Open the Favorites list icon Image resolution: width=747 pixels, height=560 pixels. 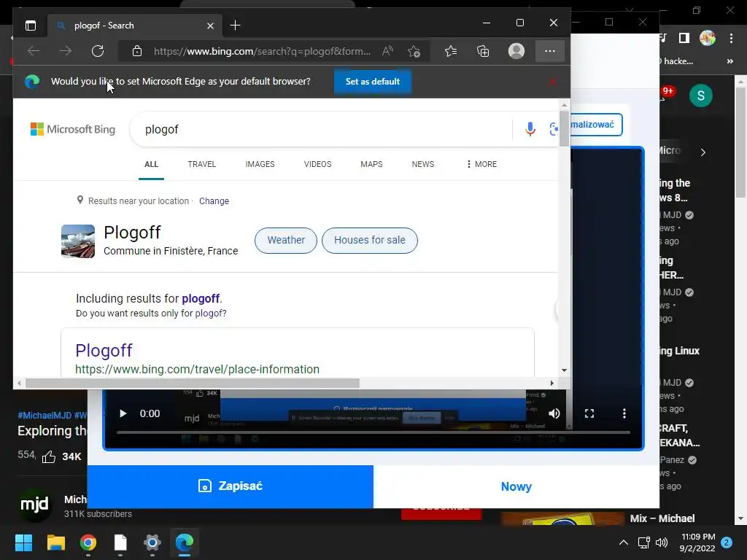[x=451, y=51]
